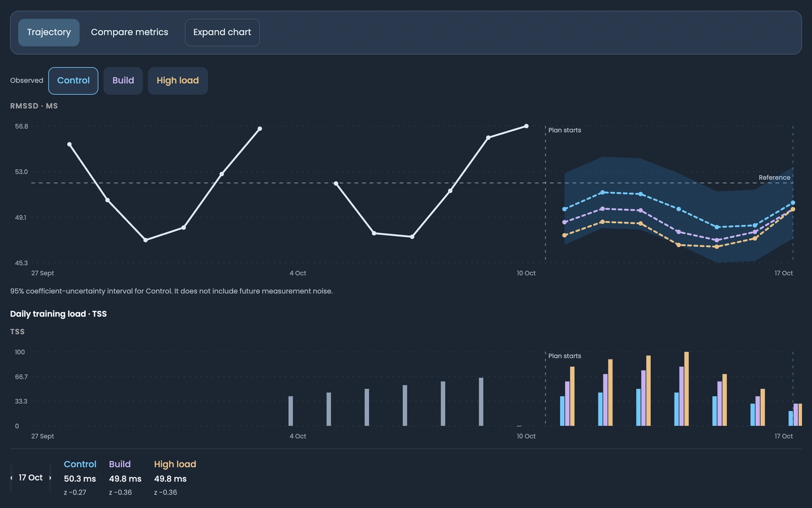Viewport: 812px width, 508px height.
Task: Click the 56.8 y-axis tick
Action: click(x=21, y=126)
